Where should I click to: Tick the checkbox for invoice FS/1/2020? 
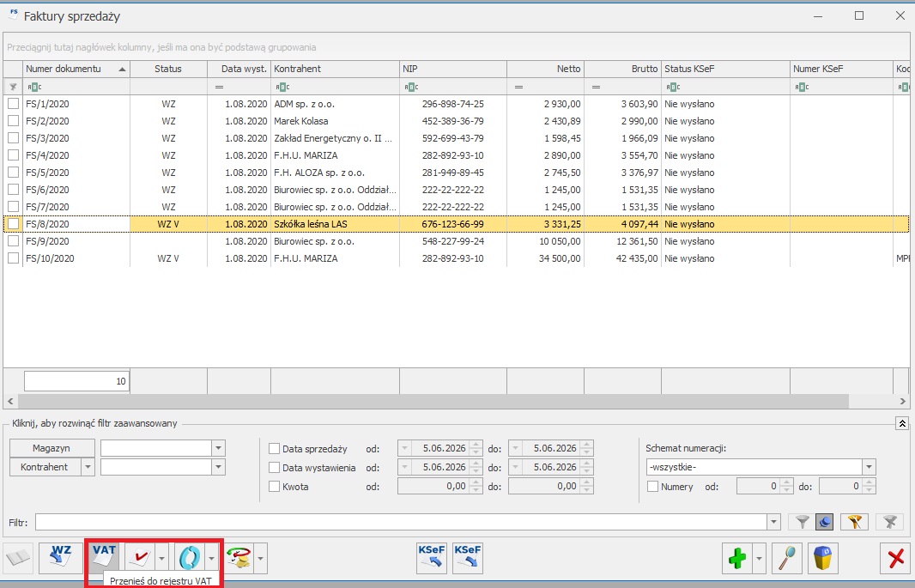(14, 104)
